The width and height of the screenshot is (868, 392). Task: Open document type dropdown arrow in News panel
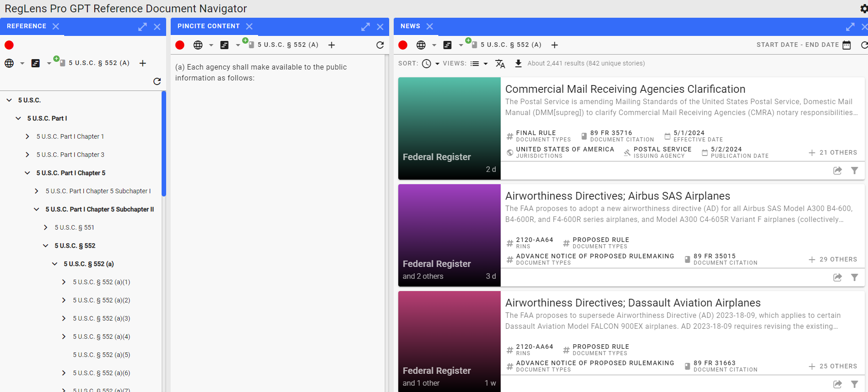(x=461, y=45)
